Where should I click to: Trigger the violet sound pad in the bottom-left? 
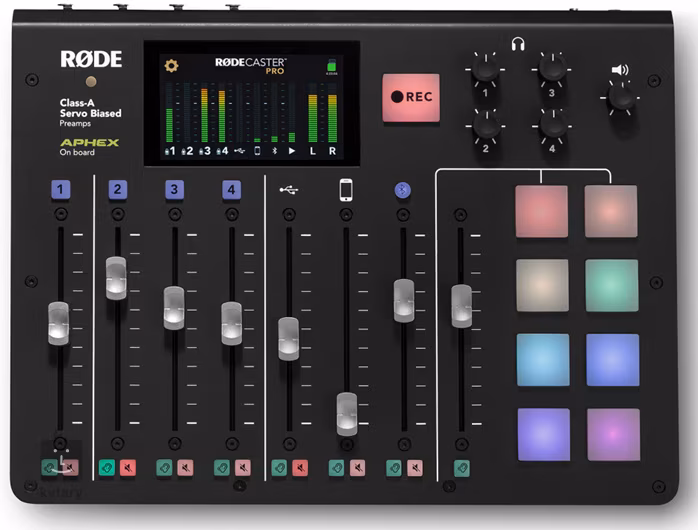pyautogui.click(x=544, y=434)
